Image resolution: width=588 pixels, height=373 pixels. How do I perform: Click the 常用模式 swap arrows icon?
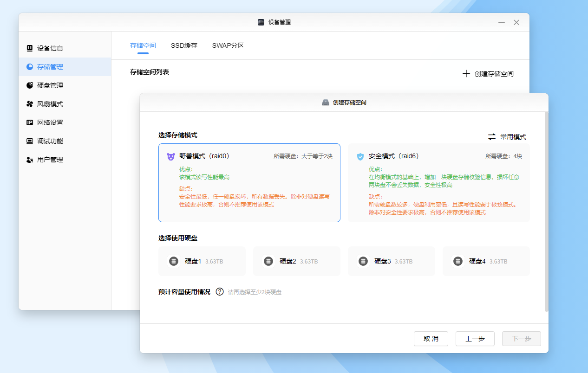tap(492, 137)
